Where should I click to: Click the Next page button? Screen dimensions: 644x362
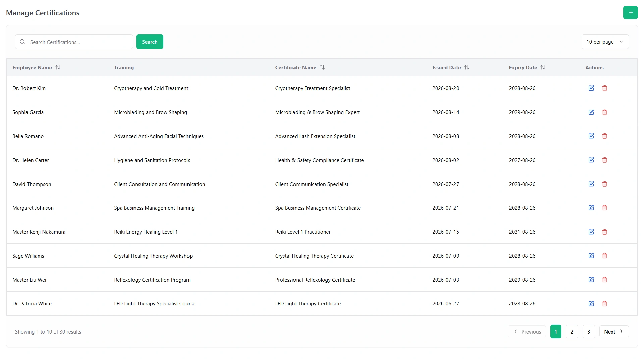click(x=614, y=332)
